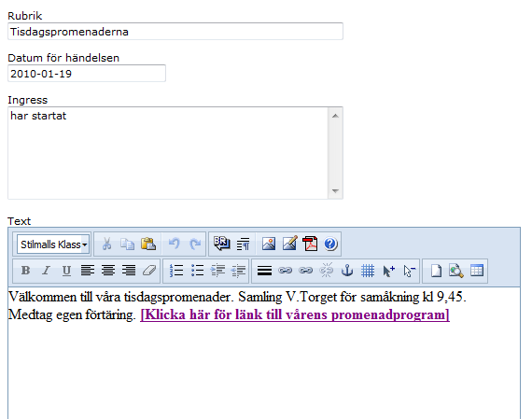
Task: Click the Rubrik input field
Action: [175, 32]
